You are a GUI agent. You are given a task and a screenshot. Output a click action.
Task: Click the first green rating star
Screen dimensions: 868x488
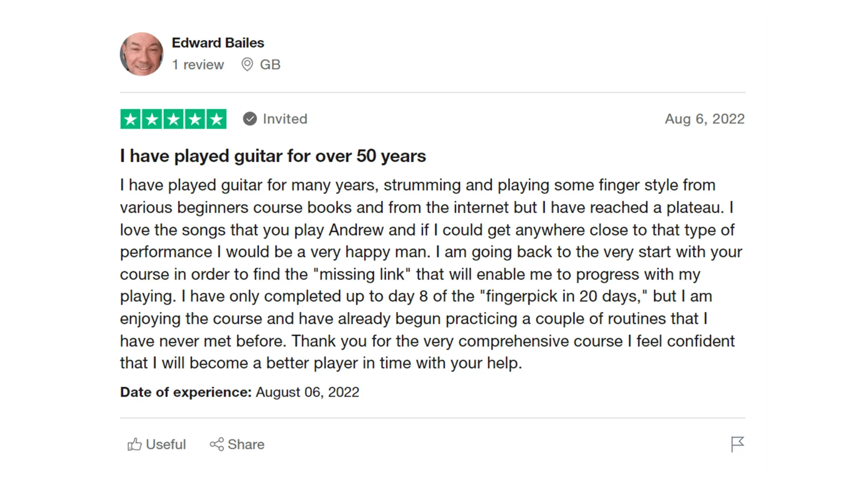click(x=131, y=119)
